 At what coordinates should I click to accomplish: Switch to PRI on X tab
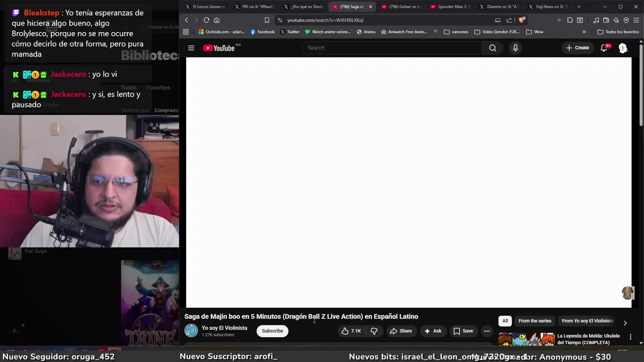pyautogui.click(x=254, y=7)
